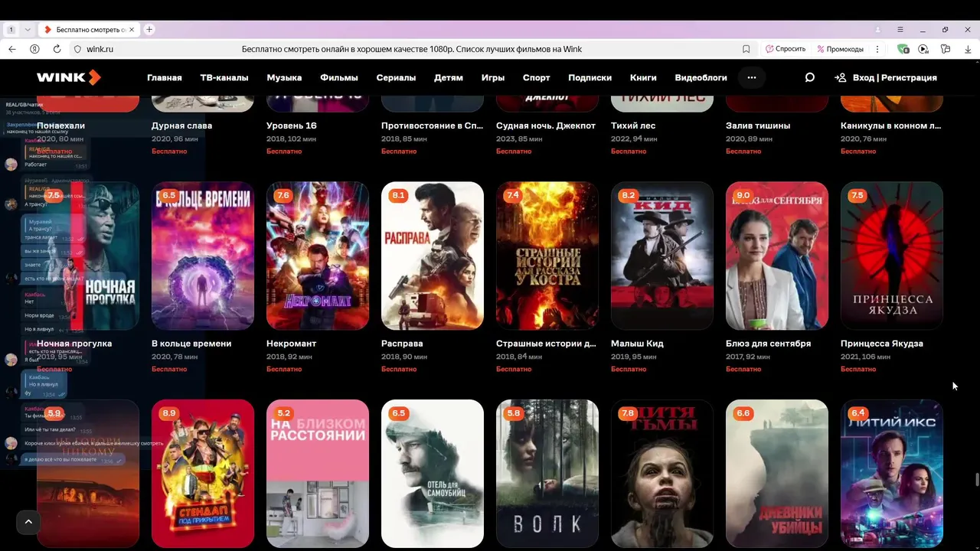The image size is (980, 551).
Task: Click the Уровень 16 title
Action: tap(292, 126)
